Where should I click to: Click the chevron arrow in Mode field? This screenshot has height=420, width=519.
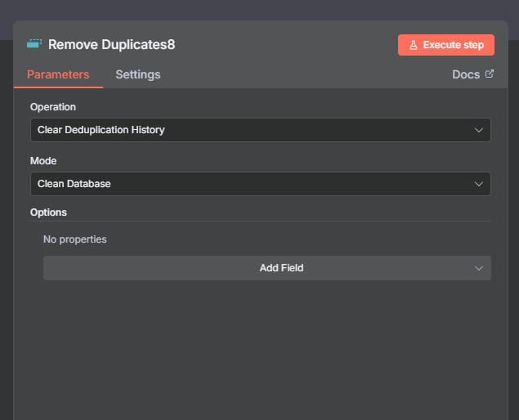tap(479, 184)
